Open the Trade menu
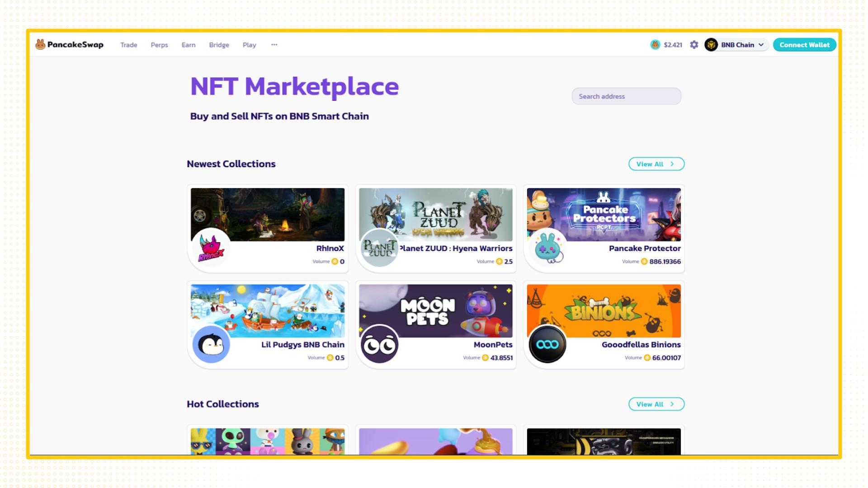The width and height of the screenshot is (868, 488). (128, 45)
